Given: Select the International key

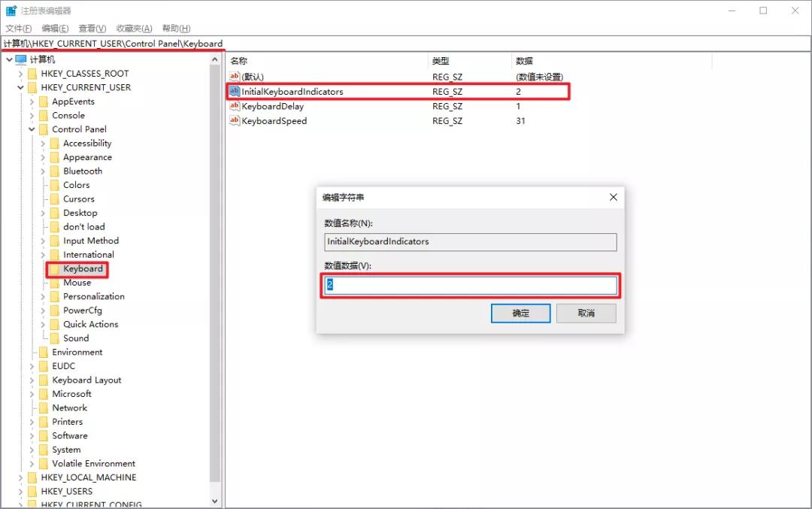Looking at the screenshot, I should point(89,255).
